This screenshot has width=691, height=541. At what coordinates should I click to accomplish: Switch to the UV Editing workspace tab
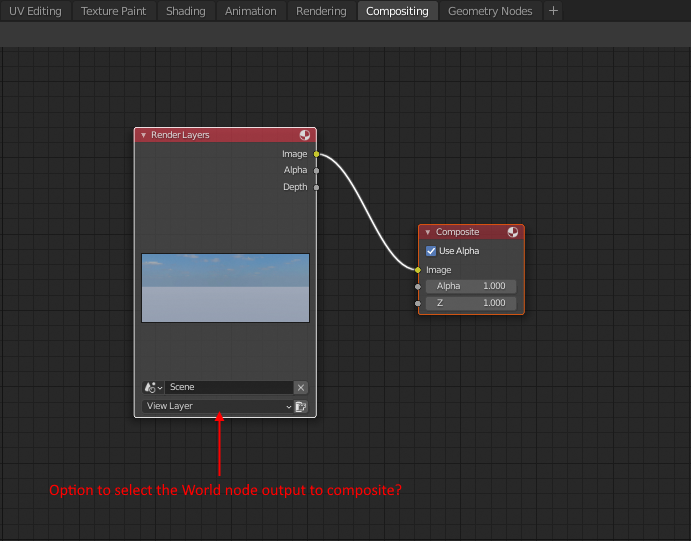tap(35, 11)
